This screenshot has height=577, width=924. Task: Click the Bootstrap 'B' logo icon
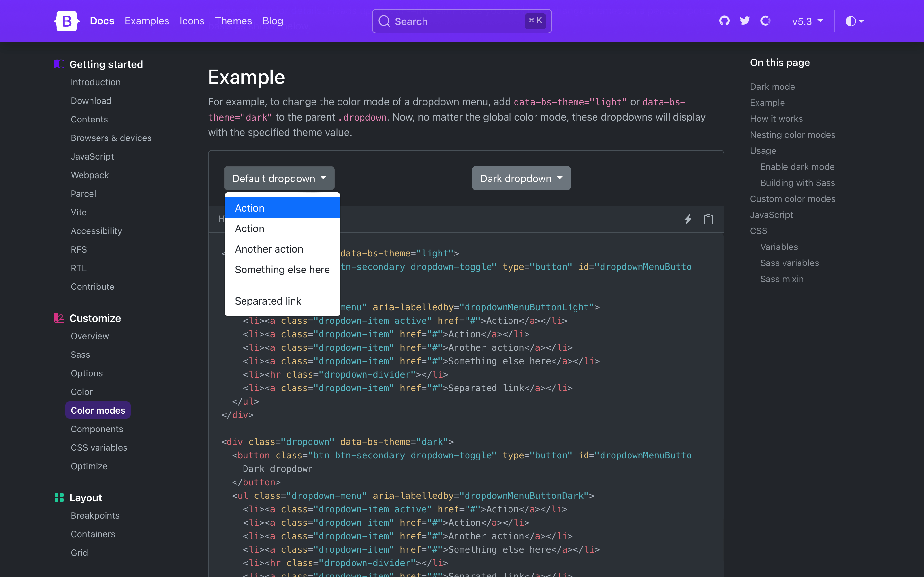(66, 21)
